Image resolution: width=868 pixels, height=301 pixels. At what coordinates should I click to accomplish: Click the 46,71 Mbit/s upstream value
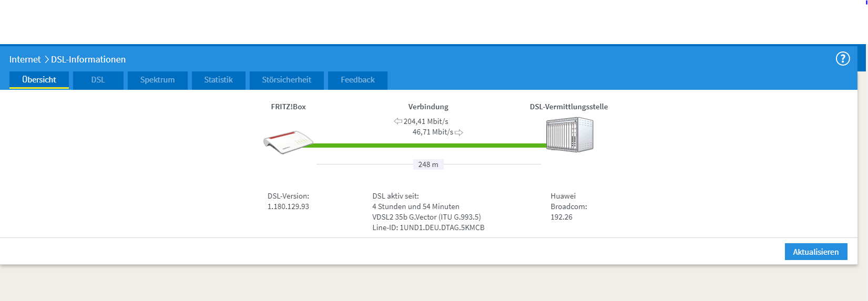click(x=433, y=132)
